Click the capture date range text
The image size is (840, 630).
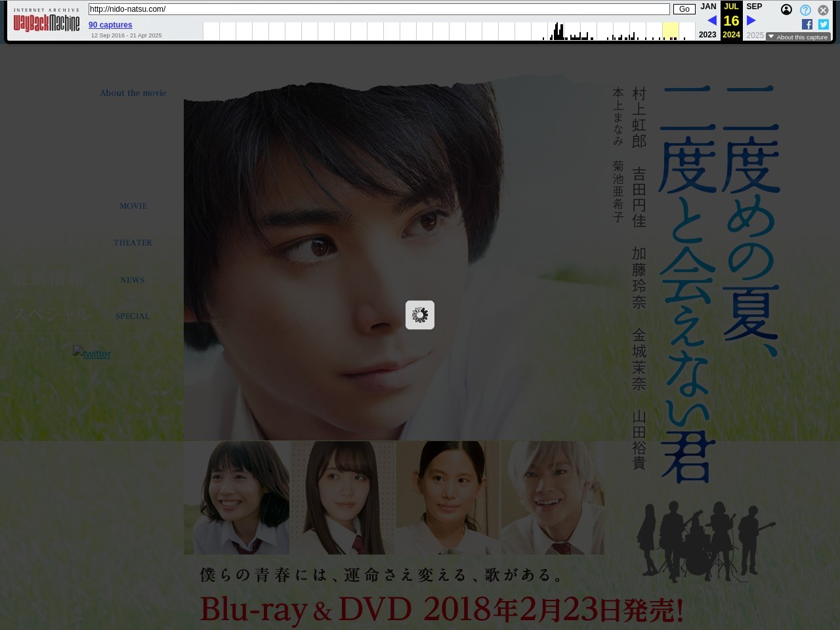[127, 35]
